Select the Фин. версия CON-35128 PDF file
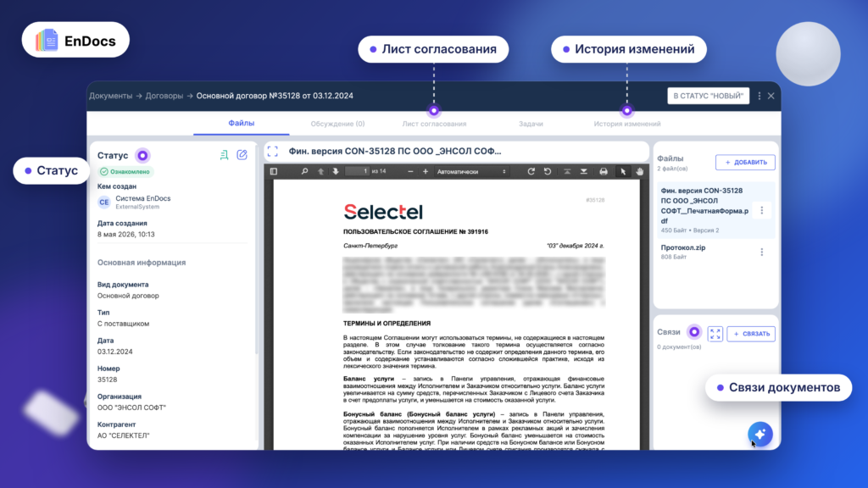The image size is (868, 488). tap(715, 210)
